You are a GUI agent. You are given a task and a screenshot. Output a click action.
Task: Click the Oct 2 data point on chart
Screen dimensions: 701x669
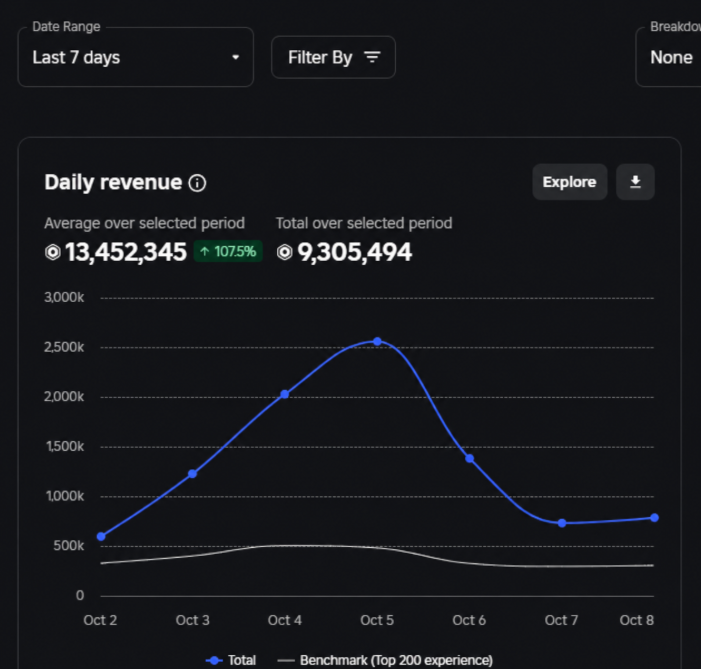101,536
